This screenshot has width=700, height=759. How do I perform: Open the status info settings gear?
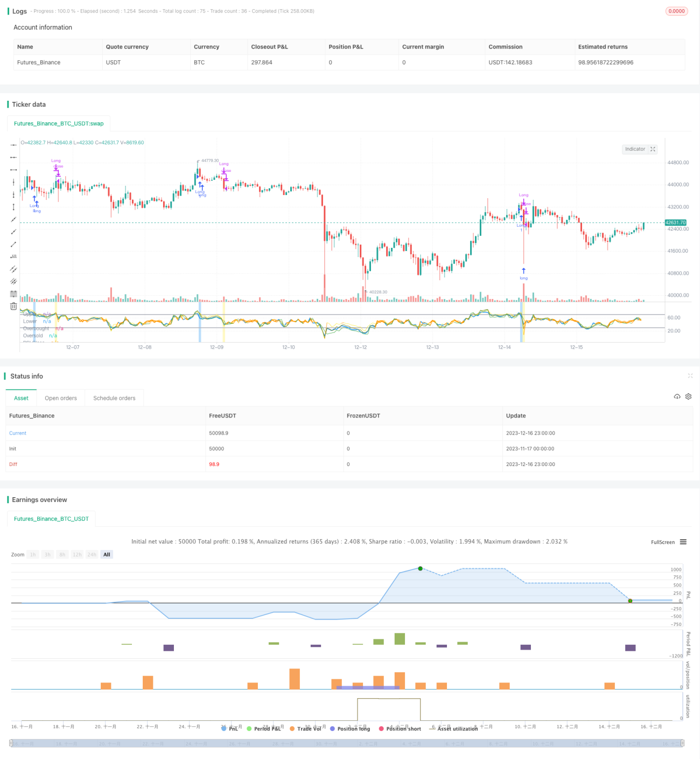point(688,396)
